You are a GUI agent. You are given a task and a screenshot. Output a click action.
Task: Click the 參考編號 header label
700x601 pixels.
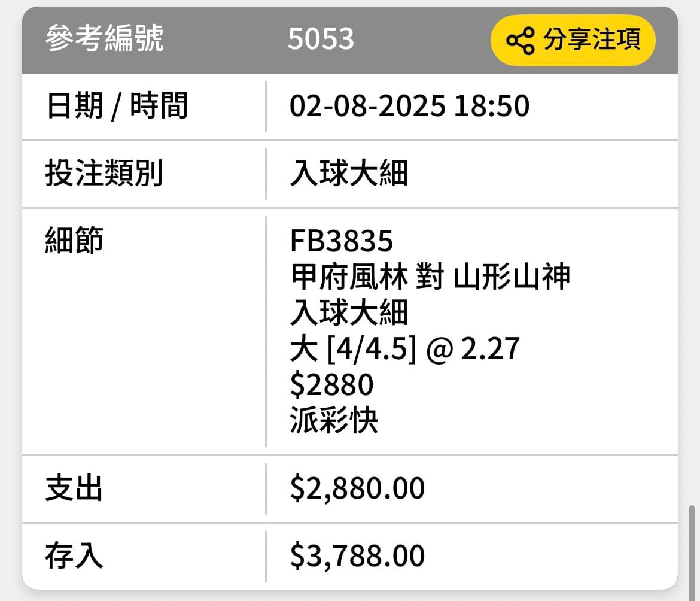(105, 38)
